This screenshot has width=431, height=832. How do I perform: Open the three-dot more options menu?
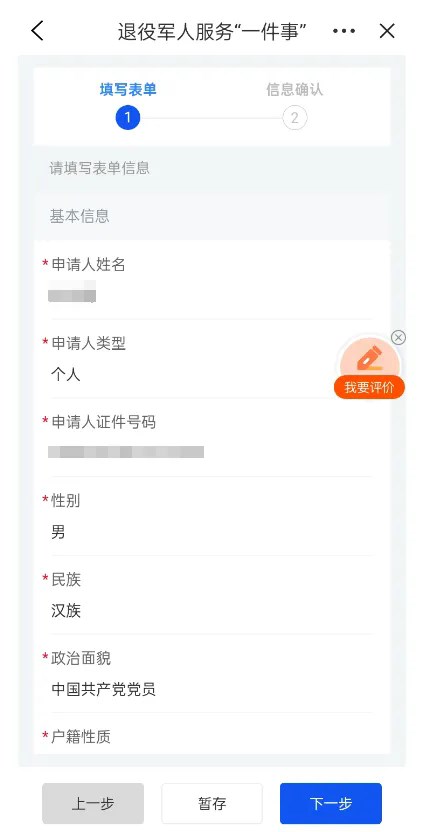(x=344, y=31)
